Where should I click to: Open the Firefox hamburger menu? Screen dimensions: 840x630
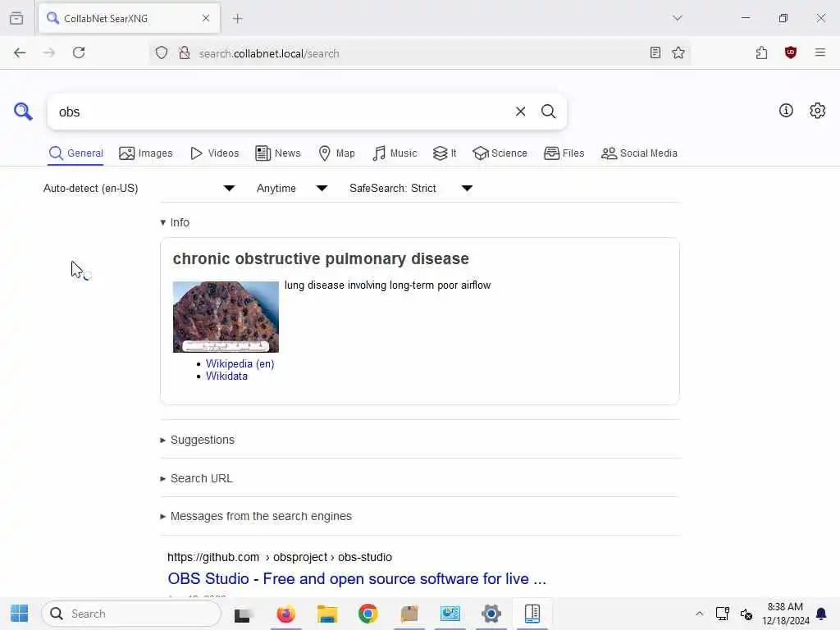(819, 52)
